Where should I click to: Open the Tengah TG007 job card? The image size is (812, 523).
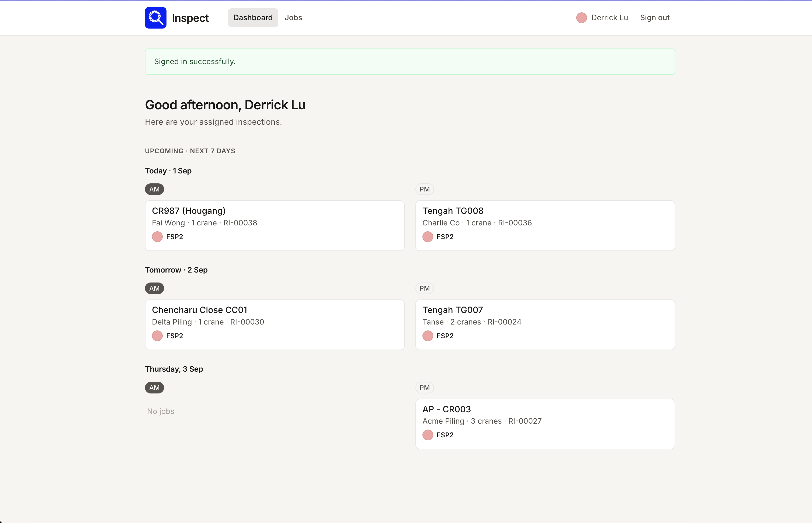click(545, 325)
